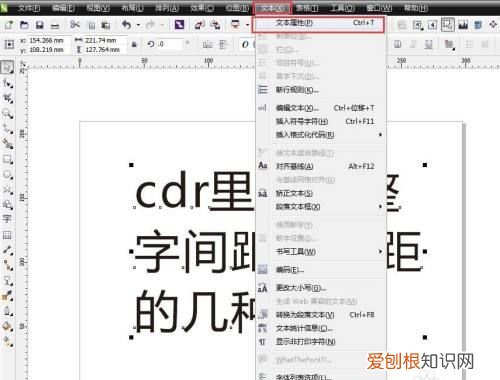Image resolution: width=500 pixels, height=380 pixels.
Task: Toggle horizontal mirror button
Action: [x=208, y=44]
